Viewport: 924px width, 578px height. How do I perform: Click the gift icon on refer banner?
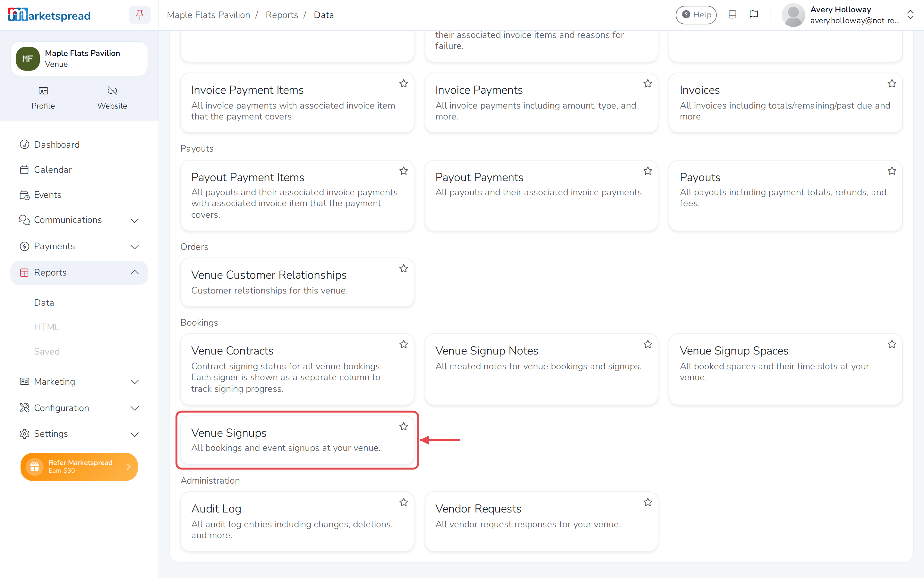[35, 466]
